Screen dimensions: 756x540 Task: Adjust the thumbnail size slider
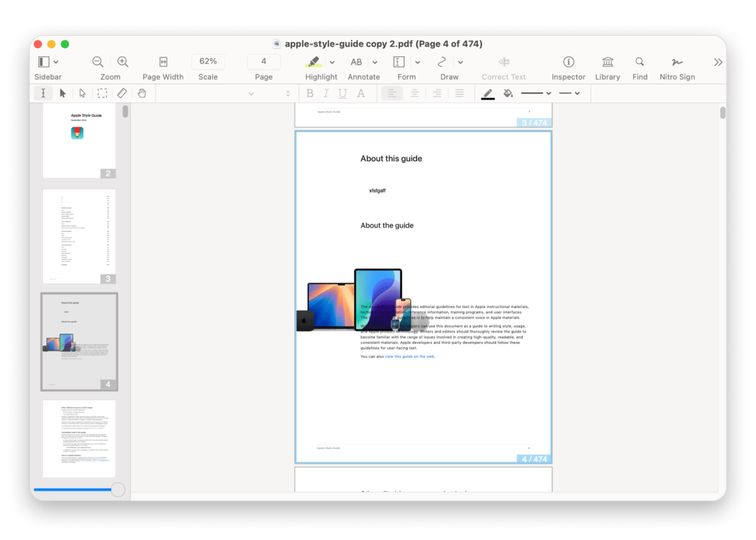[x=118, y=490]
